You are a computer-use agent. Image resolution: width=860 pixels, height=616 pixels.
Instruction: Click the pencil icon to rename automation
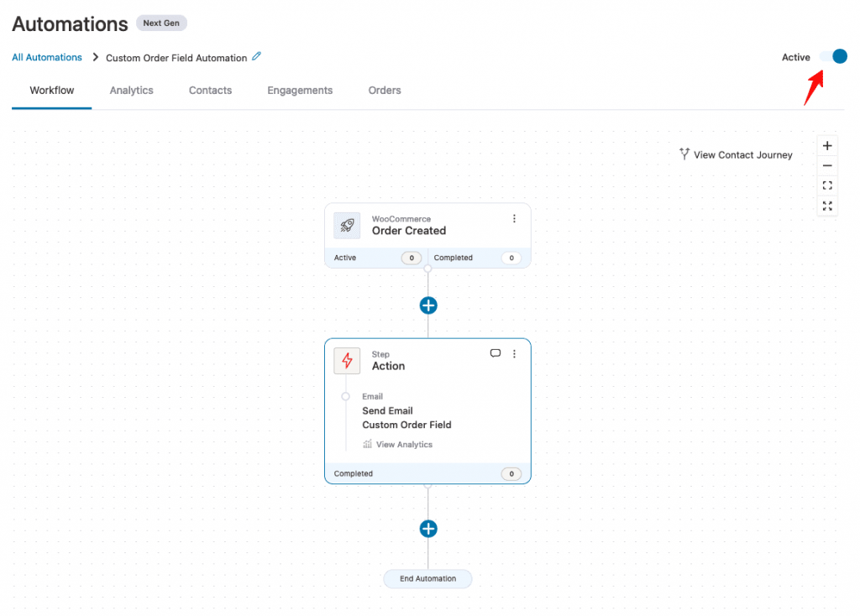point(256,56)
